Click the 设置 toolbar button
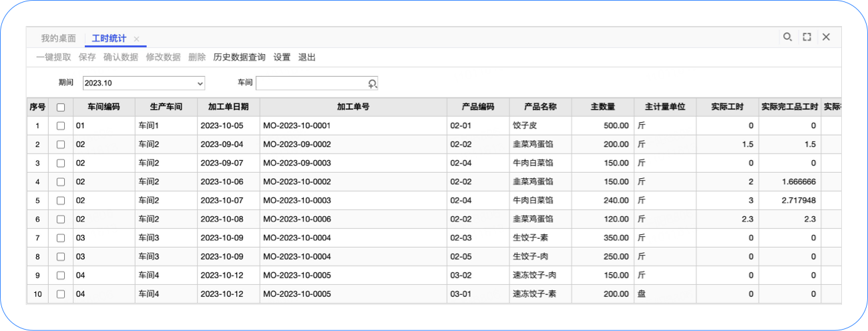868x331 pixels. (x=282, y=57)
